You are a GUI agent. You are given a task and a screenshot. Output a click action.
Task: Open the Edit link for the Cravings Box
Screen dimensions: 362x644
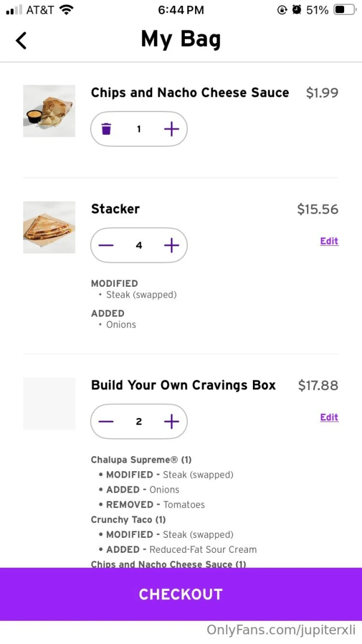pyautogui.click(x=329, y=417)
